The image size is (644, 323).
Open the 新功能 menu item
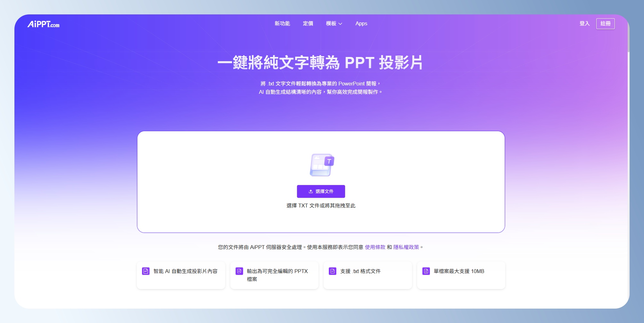coord(282,24)
